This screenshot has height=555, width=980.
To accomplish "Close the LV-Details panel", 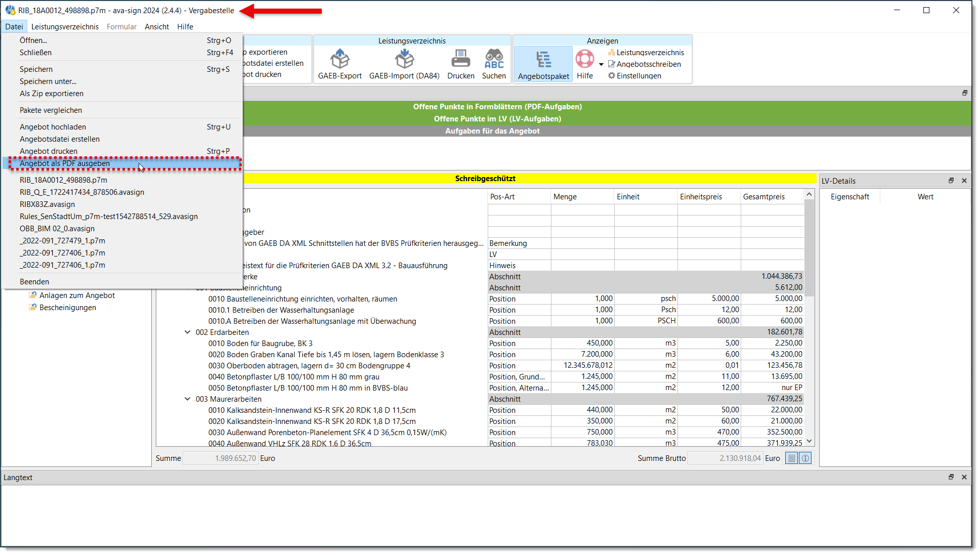I will pyautogui.click(x=964, y=181).
